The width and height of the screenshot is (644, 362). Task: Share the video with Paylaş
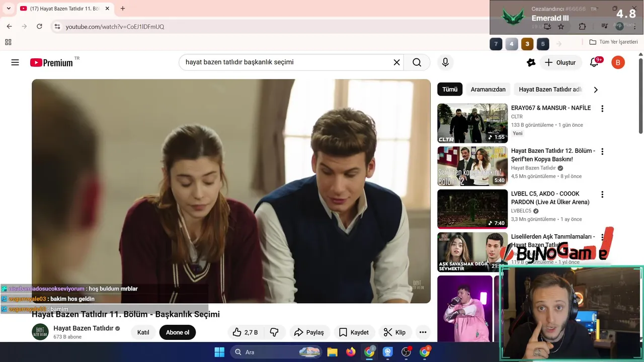pos(309,332)
